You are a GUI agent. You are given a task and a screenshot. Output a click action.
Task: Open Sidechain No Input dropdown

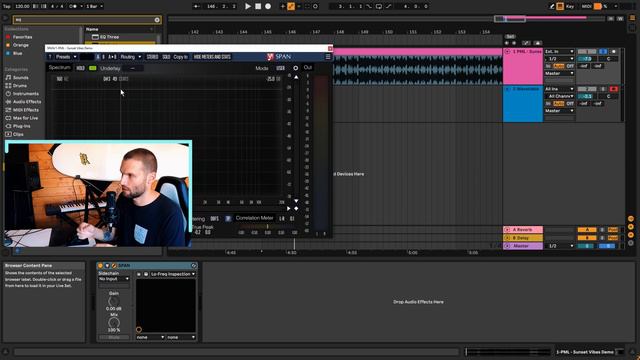tap(114, 279)
